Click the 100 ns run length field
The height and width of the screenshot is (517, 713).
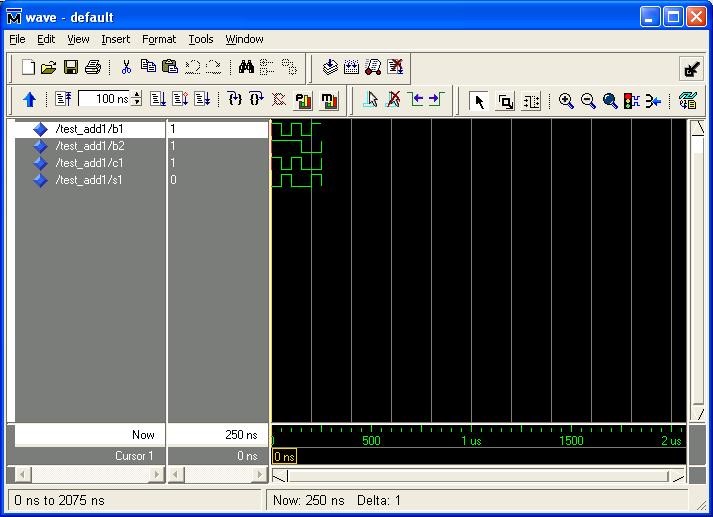[105, 99]
